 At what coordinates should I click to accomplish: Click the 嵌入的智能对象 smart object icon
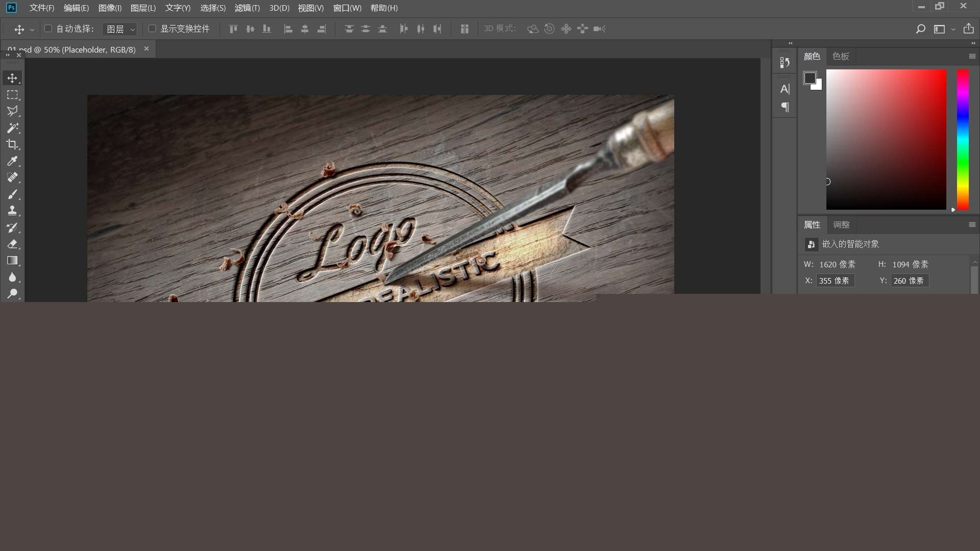tap(811, 244)
